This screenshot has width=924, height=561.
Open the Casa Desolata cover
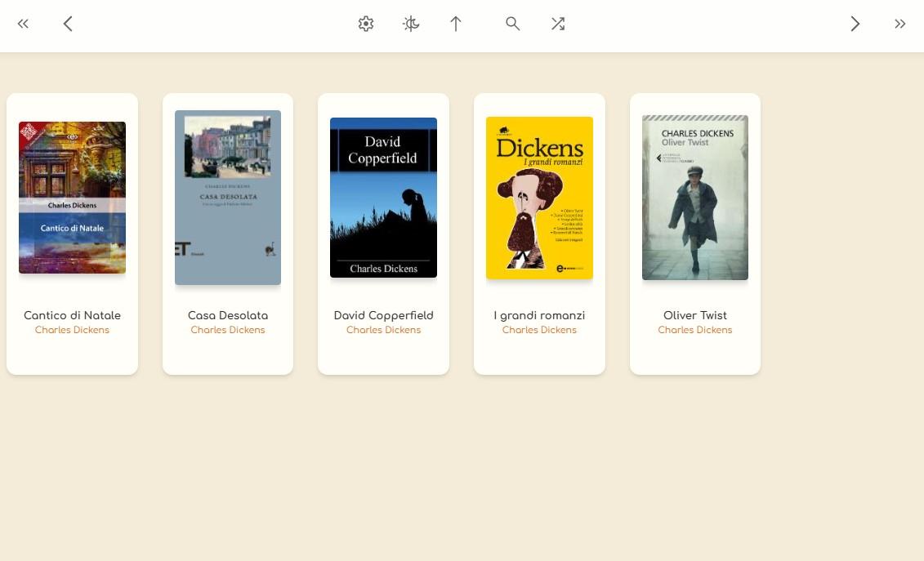pyautogui.click(x=228, y=198)
